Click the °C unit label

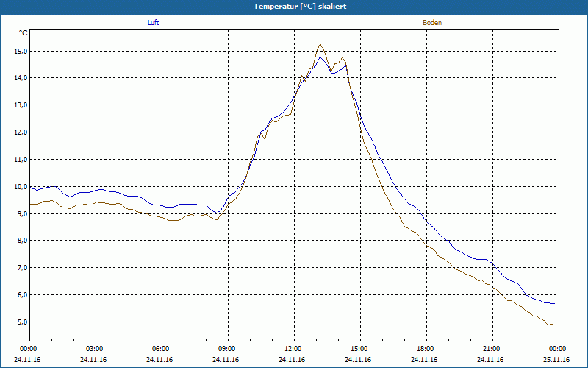24,33
